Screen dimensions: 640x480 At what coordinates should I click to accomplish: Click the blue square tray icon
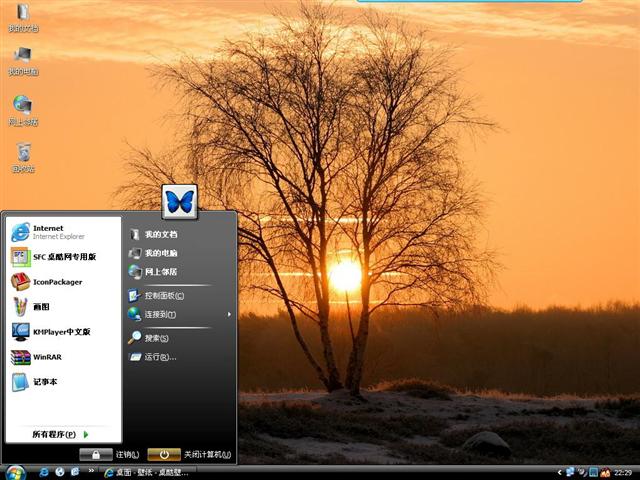click(593, 472)
